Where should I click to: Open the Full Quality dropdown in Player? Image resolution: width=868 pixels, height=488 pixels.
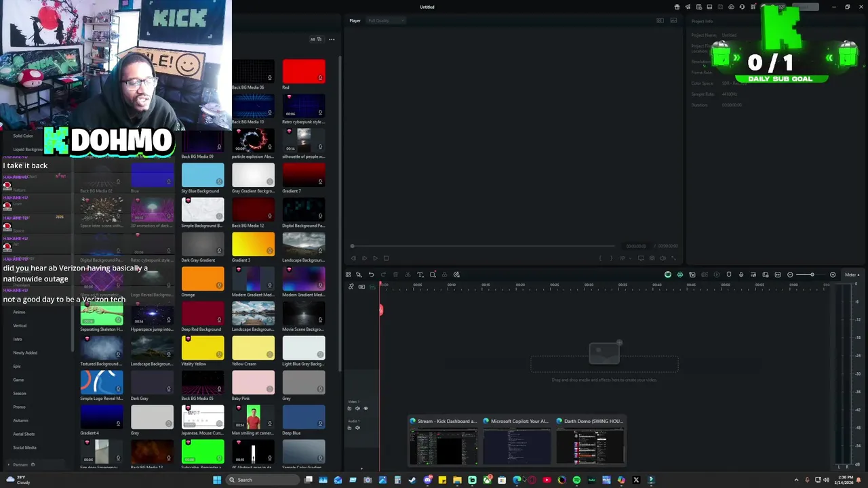(385, 20)
